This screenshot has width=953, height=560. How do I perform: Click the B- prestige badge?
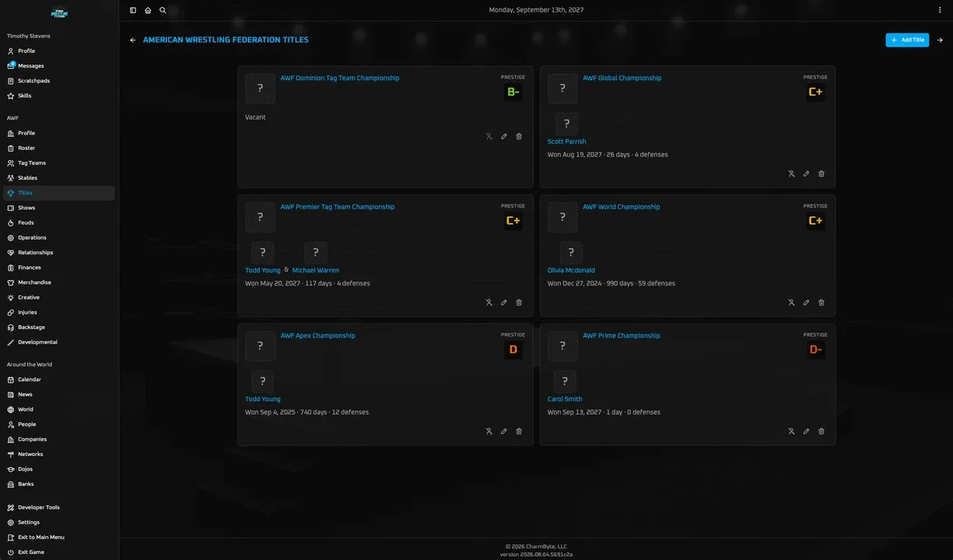tap(513, 92)
